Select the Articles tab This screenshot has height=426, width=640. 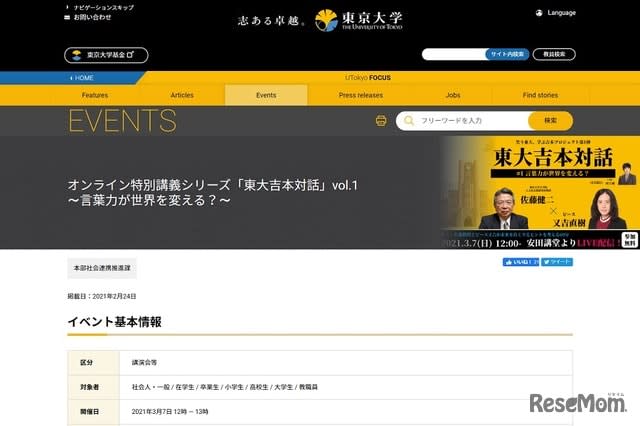tap(182, 95)
